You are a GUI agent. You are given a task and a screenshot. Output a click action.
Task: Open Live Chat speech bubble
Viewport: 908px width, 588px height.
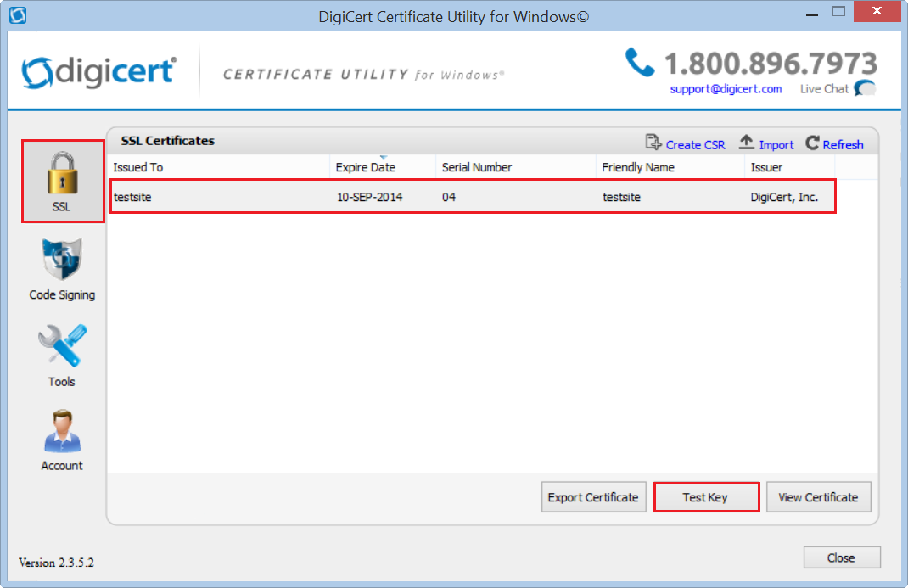coord(864,88)
